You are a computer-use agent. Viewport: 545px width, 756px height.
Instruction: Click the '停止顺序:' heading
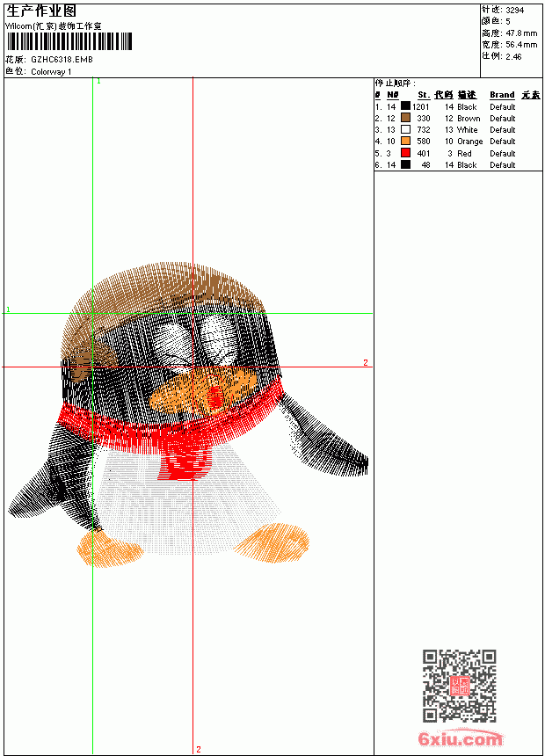coord(395,84)
